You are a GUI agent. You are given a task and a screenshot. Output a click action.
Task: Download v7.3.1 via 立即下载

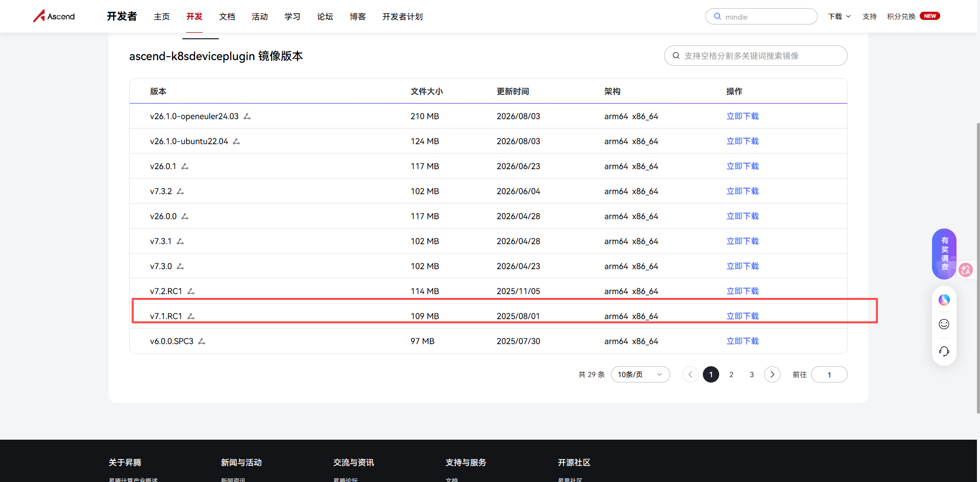point(743,241)
